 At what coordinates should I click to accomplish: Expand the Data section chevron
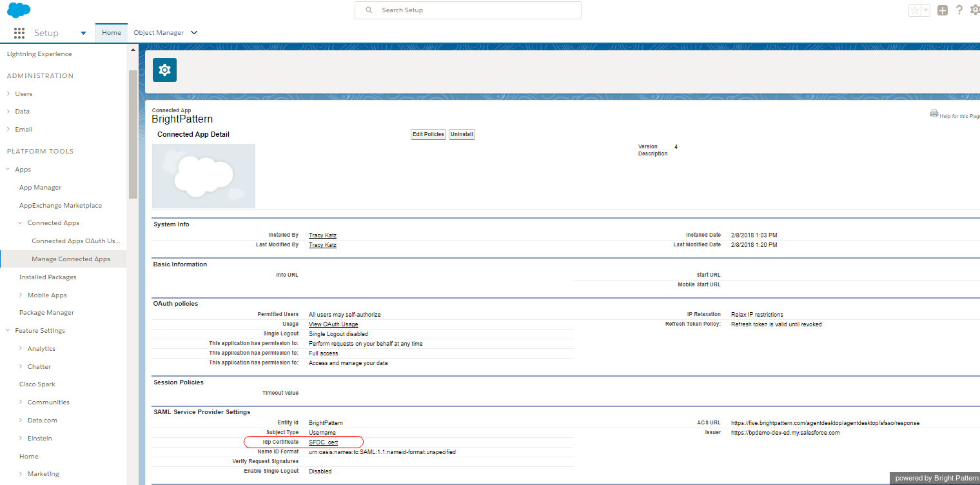coord(8,111)
